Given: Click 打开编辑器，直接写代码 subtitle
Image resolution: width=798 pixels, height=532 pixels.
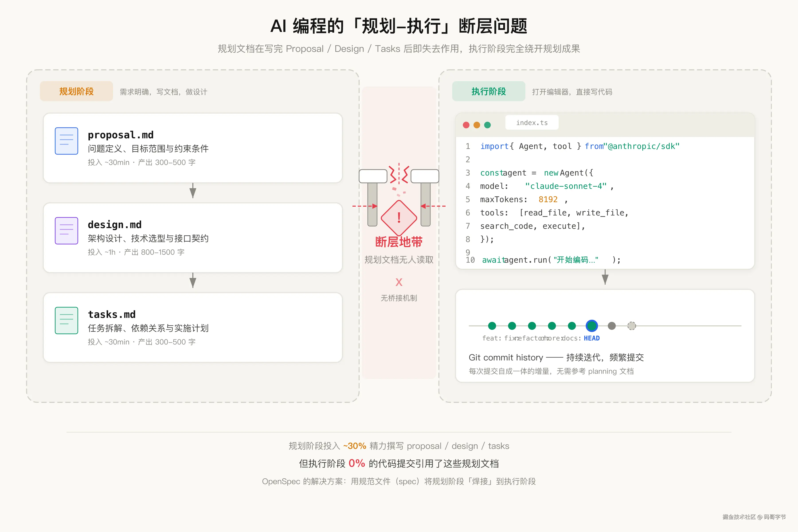Looking at the screenshot, I should [572, 92].
